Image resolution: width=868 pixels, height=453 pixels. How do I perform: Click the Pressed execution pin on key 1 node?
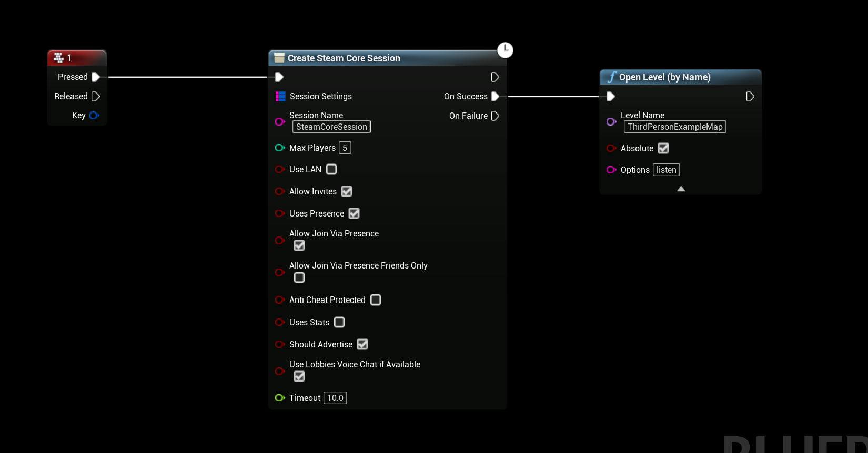(x=96, y=77)
